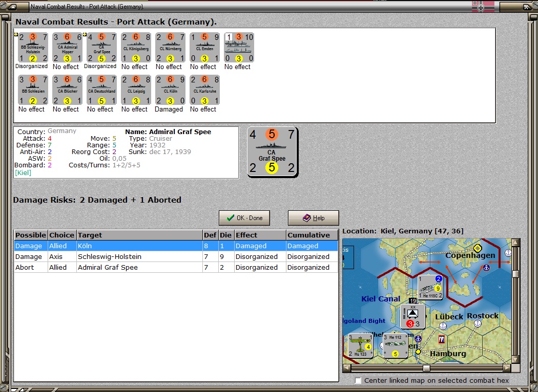Screen dimensions: 538x392
Task: Select the CA Blücher ship counter
Action: tap(67, 90)
